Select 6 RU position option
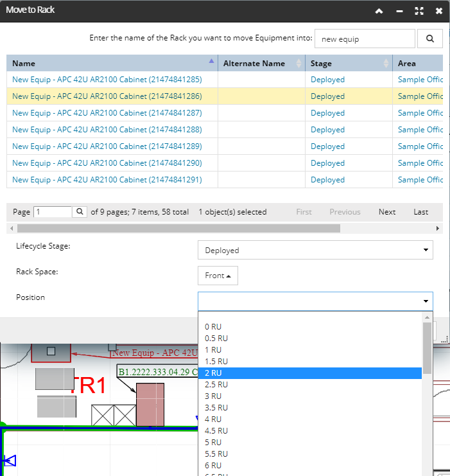 pyautogui.click(x=310, y=465)
